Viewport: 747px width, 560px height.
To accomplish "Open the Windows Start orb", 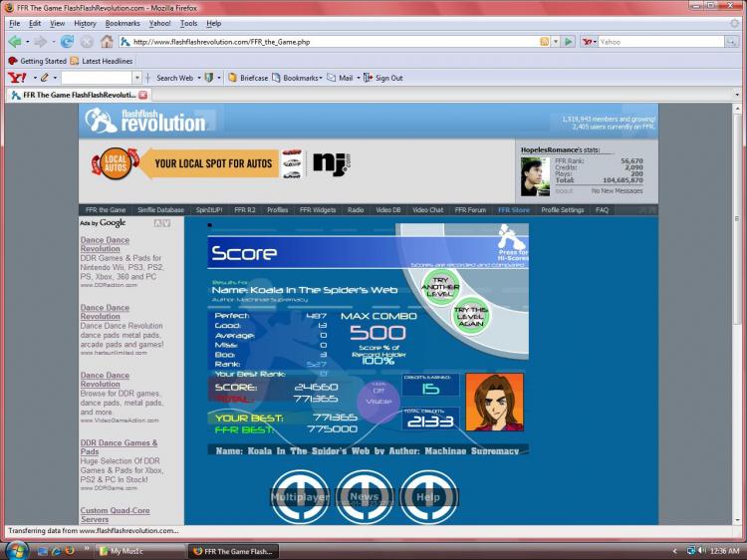I will pyautogui.click(x=16, y=550).
